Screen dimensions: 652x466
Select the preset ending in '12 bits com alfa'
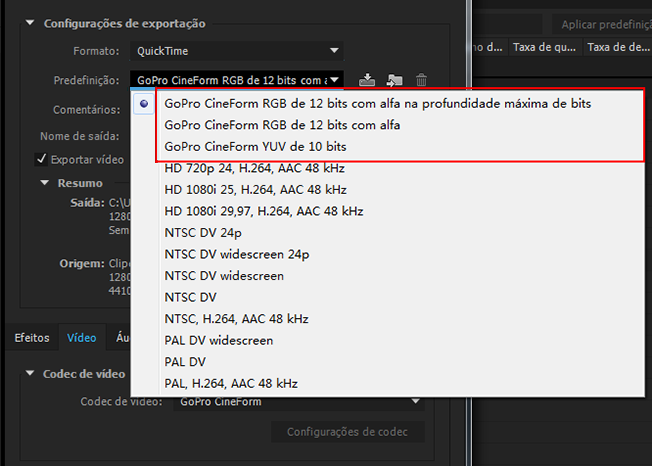pyautogui.click(x=388, y=125)
